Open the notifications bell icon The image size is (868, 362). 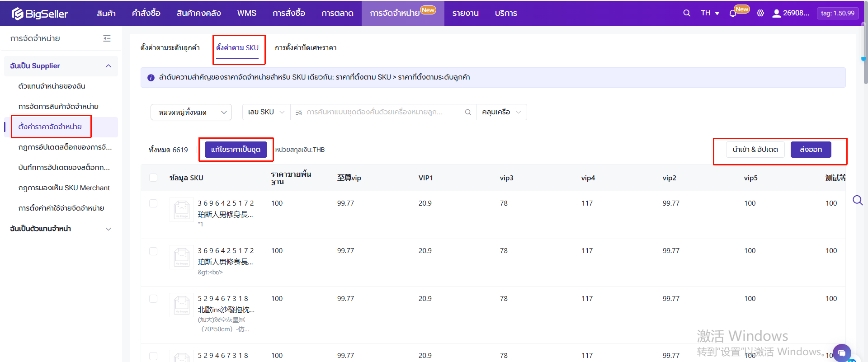tap(733, 14)
